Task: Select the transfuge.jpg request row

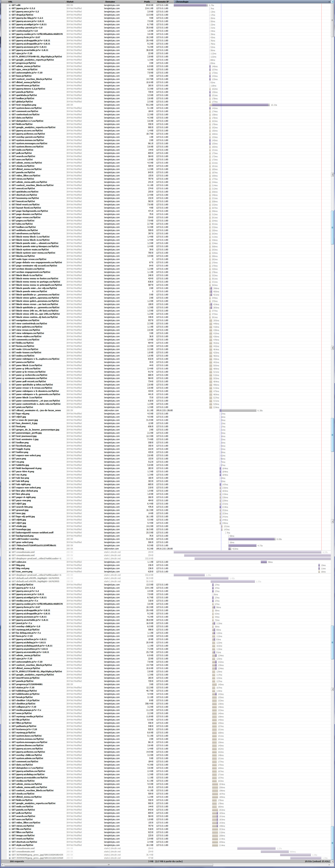Action: tap(168, 529)
